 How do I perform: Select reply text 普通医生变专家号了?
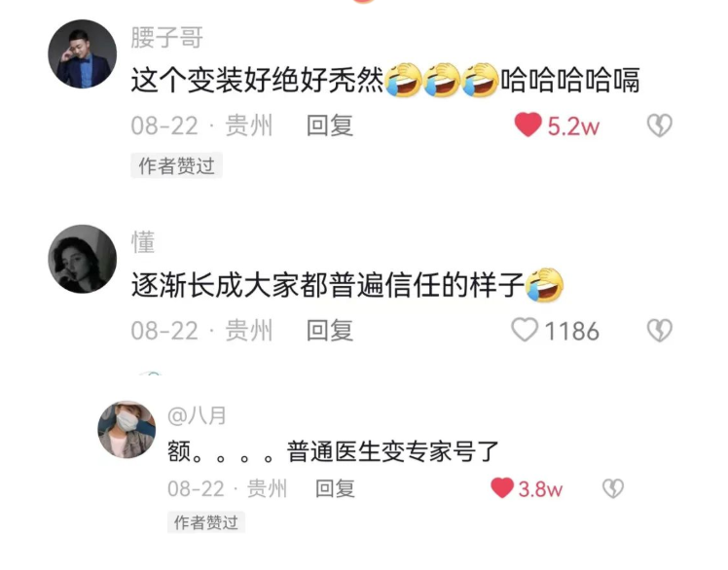(393, 451)
